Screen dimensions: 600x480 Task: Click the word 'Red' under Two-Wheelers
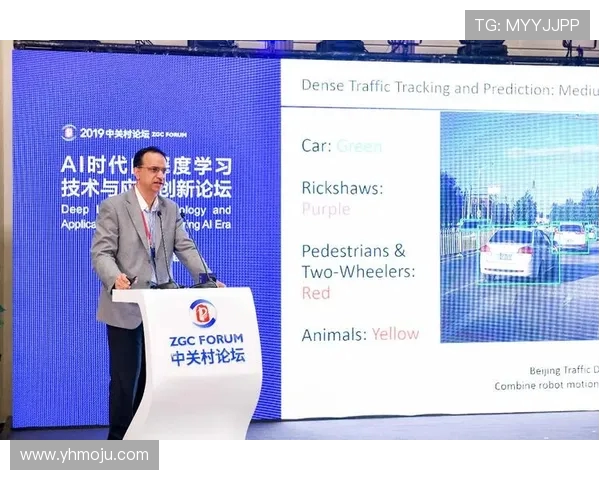point(316,293)
